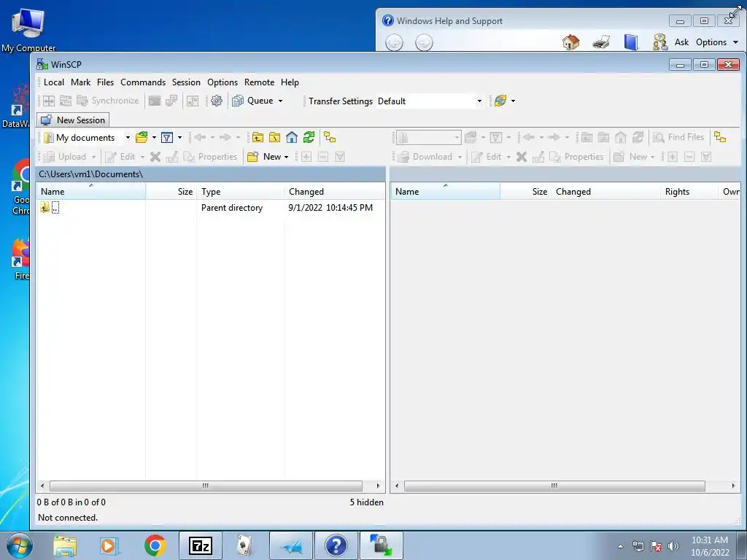Expand the Queue dropdown arrow

click(281, 101)
